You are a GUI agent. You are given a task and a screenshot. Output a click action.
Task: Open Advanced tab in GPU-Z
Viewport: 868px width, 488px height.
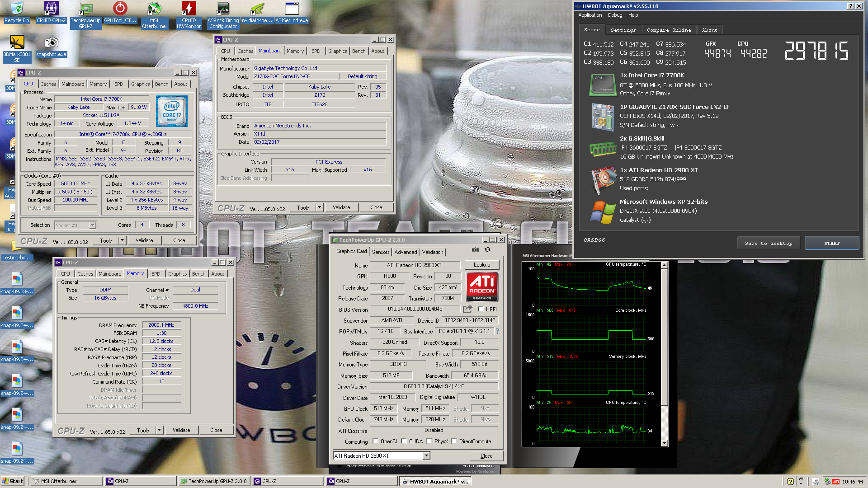[406, 252]
